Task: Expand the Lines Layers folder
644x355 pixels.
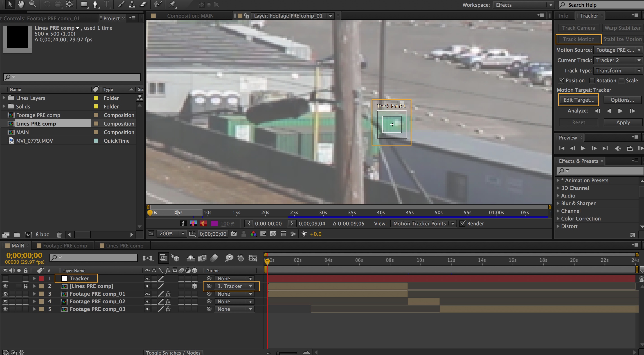Action: click(x=4, y=98)
